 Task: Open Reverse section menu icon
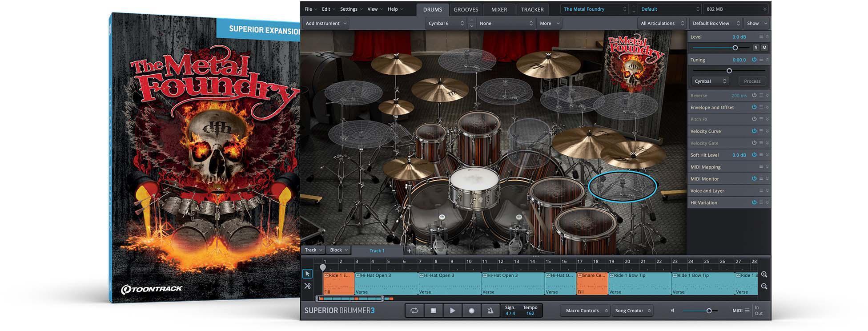click(761, 95)
